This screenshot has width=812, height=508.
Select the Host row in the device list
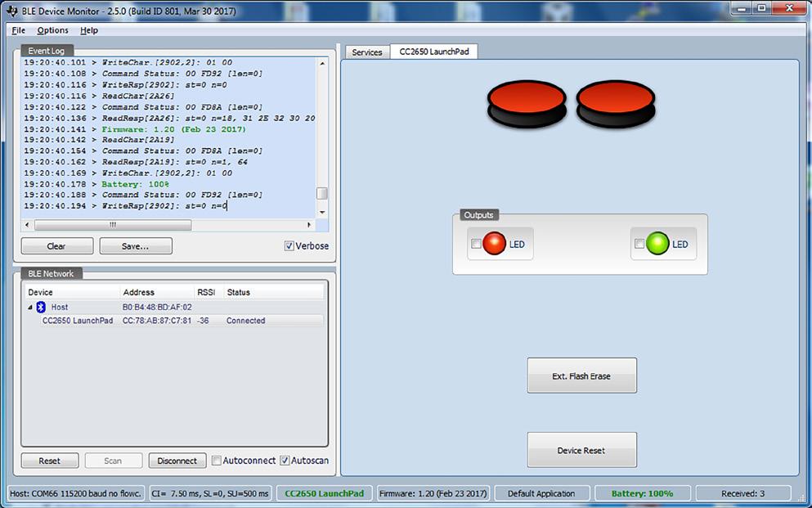pyautogui.click(x=174, y=307)
